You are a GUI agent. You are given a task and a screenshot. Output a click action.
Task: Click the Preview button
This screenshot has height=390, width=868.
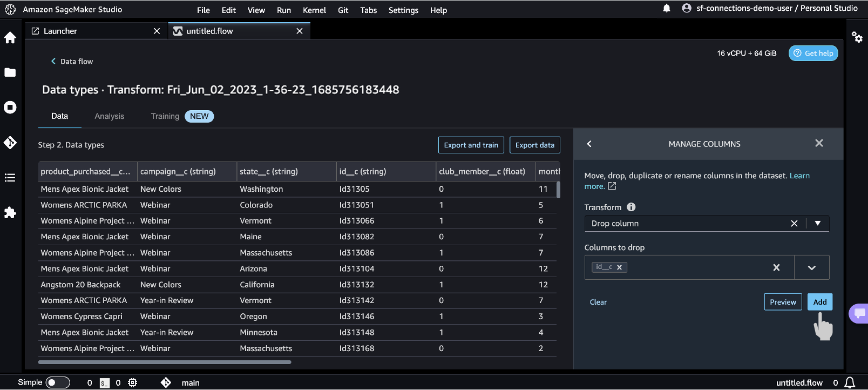click(783, 302)
